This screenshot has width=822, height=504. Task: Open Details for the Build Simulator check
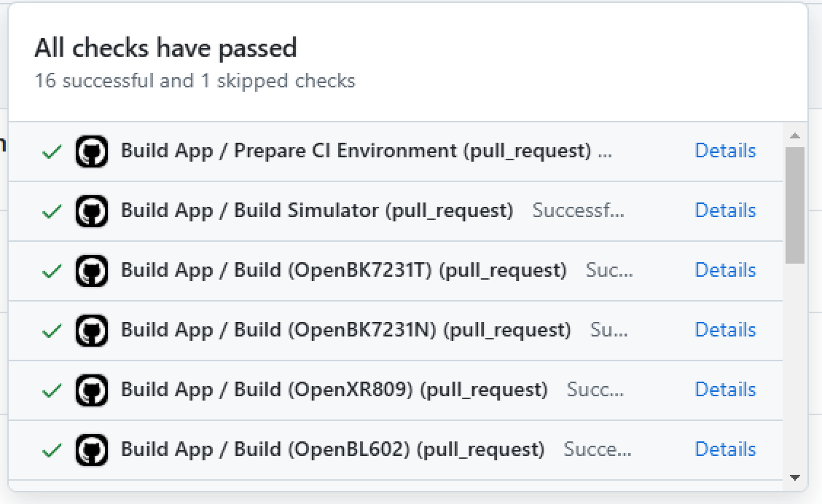(725, 210)
